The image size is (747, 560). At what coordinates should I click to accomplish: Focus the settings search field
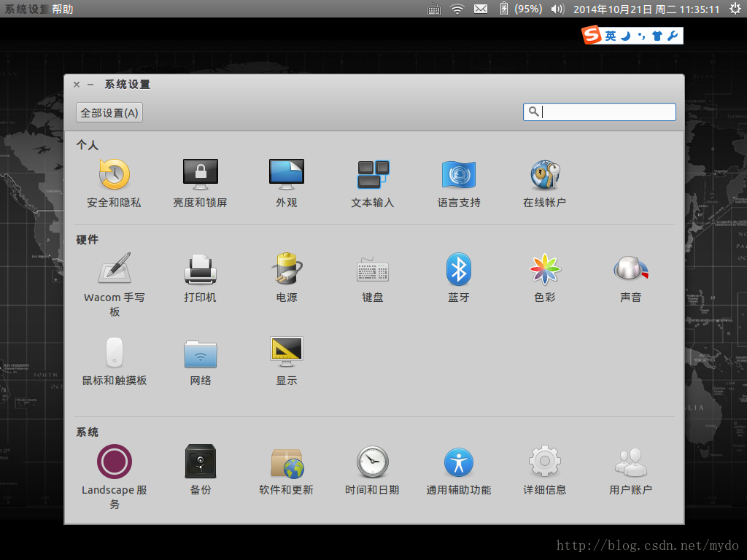pyautogui.click(x=600, y=112)
